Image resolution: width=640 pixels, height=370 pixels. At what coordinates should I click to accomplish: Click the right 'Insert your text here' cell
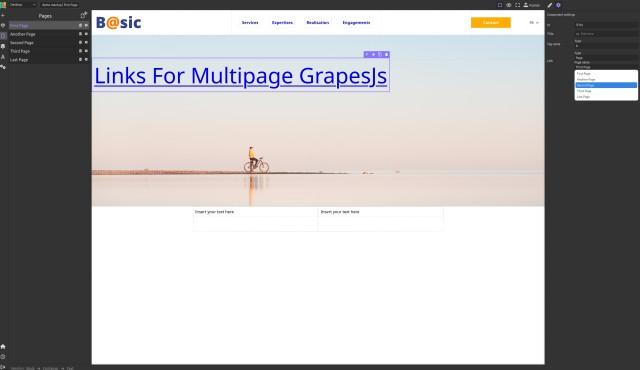(381, 212)
